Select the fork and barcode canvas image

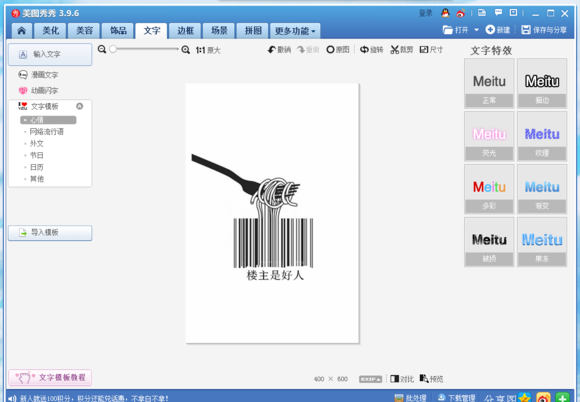point(272,213)
